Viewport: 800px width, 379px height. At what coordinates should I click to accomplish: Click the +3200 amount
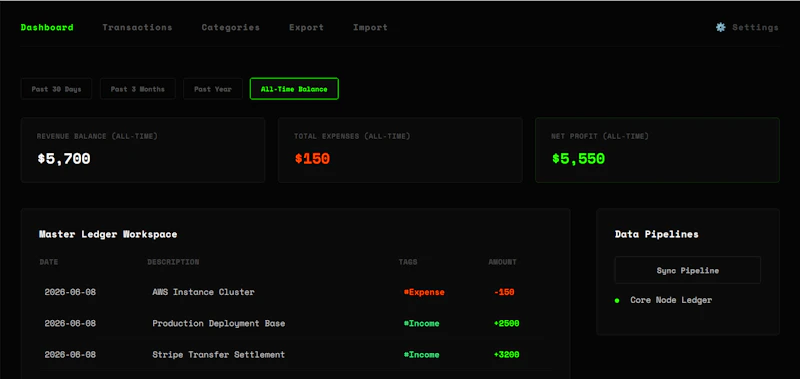507,355
